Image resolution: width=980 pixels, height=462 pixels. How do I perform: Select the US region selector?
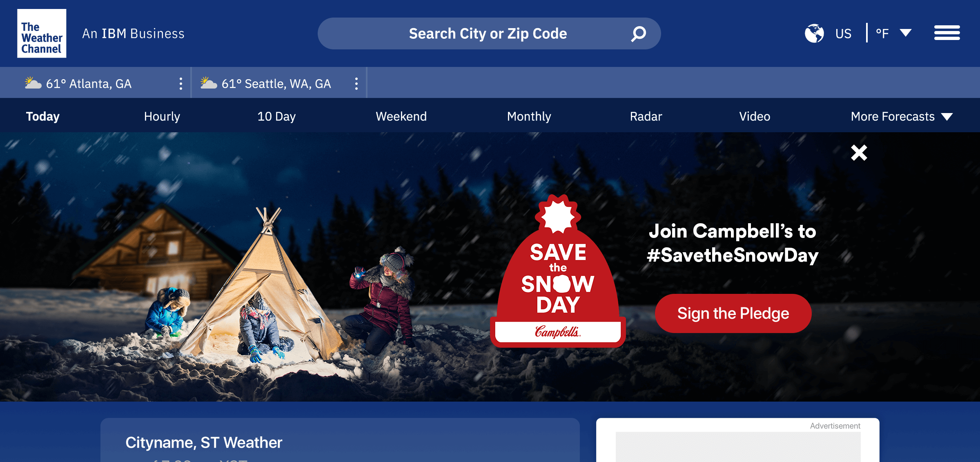pyautogui.click(x=843, y=33)
